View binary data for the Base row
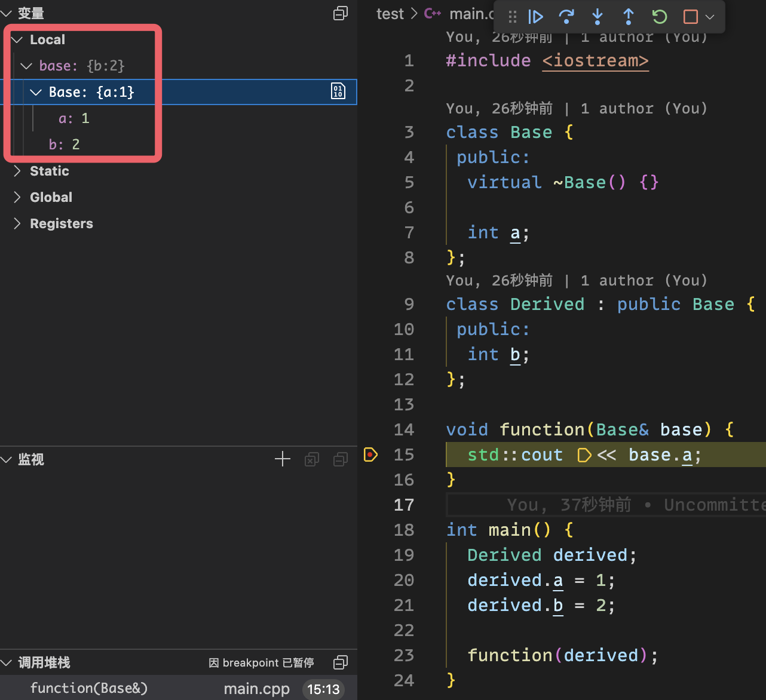The image size is (766, 700). click(338, 91)
